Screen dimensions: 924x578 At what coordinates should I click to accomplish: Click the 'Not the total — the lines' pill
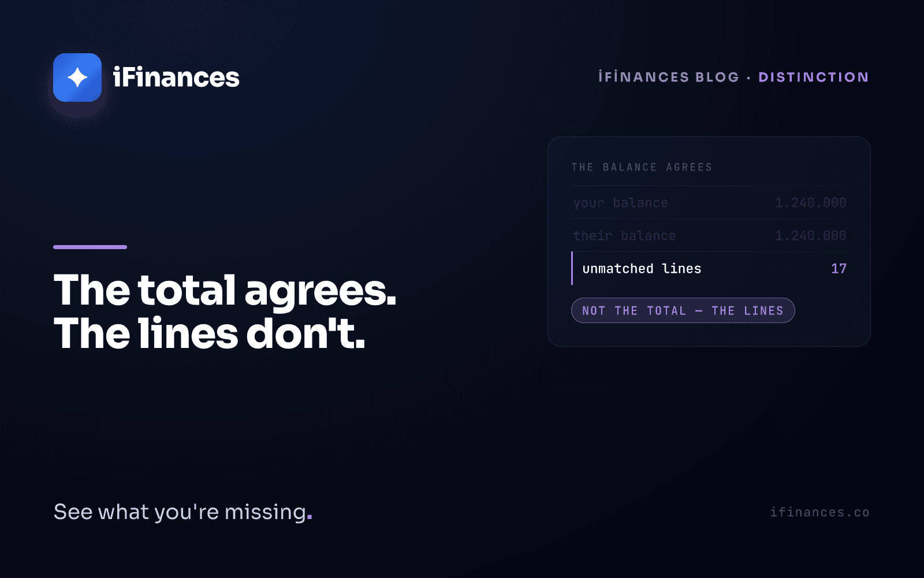(x=683, y=310)
